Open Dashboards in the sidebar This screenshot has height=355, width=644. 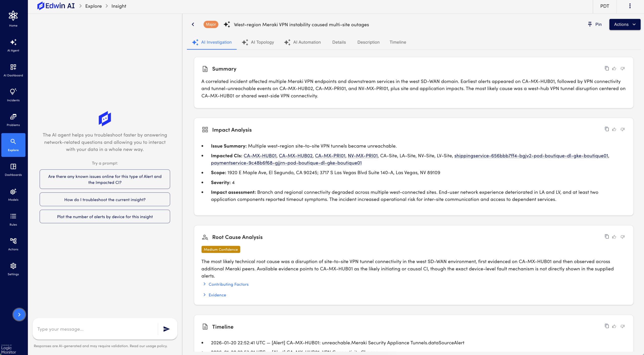click(x=13, y=170)
